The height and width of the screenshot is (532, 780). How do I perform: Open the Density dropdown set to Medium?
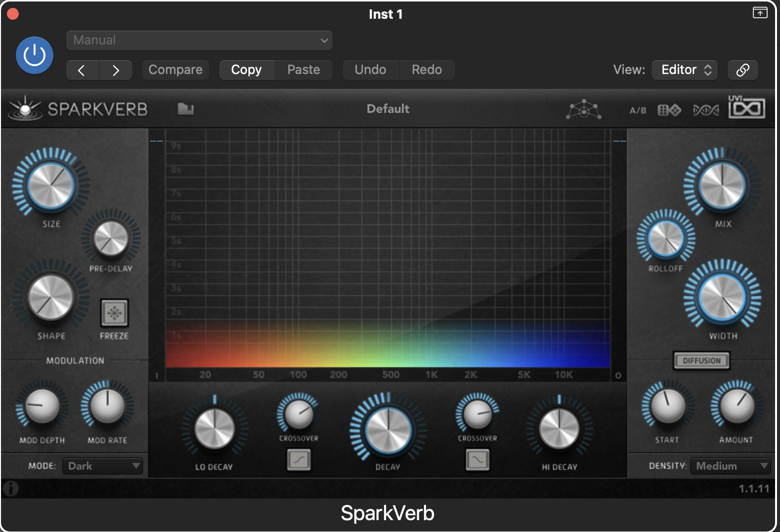coord(730,466)
